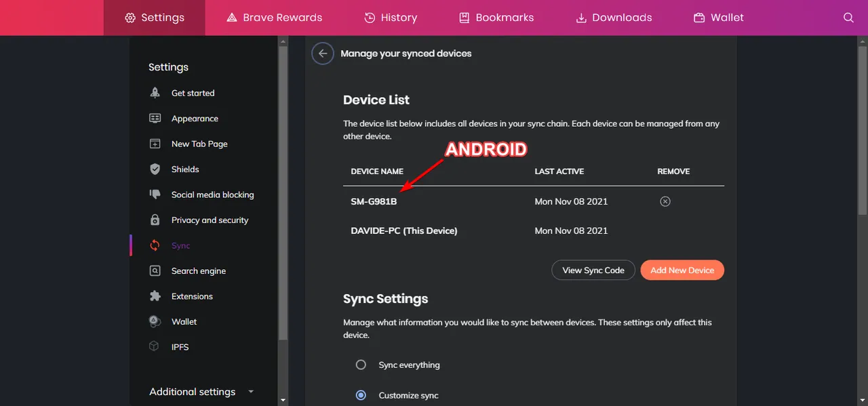Click the Sync Settings heading
The height and width of the screenshot is (406, 868).
[x=386, y=299]
